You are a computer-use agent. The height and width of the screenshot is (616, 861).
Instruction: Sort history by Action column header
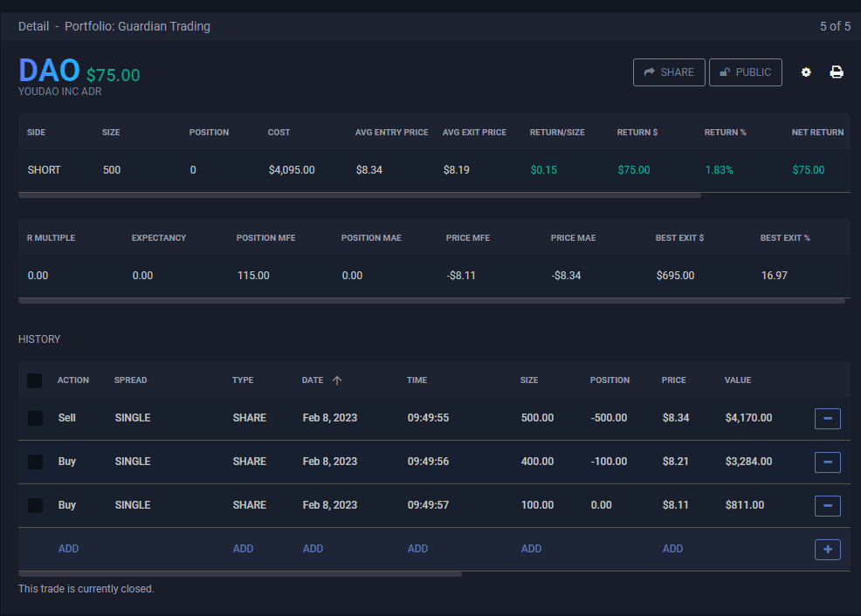coord(73,380)
